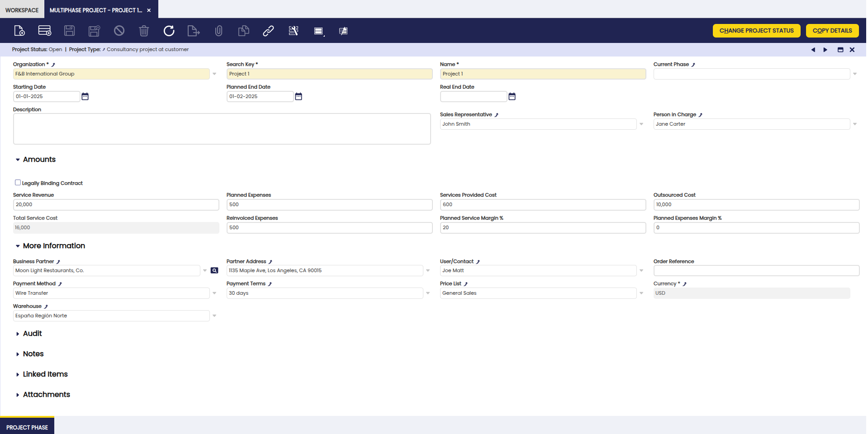This screenshot has height=434, width=868.
Task: Click the new row in grid icon
Action: click(45, 31)
